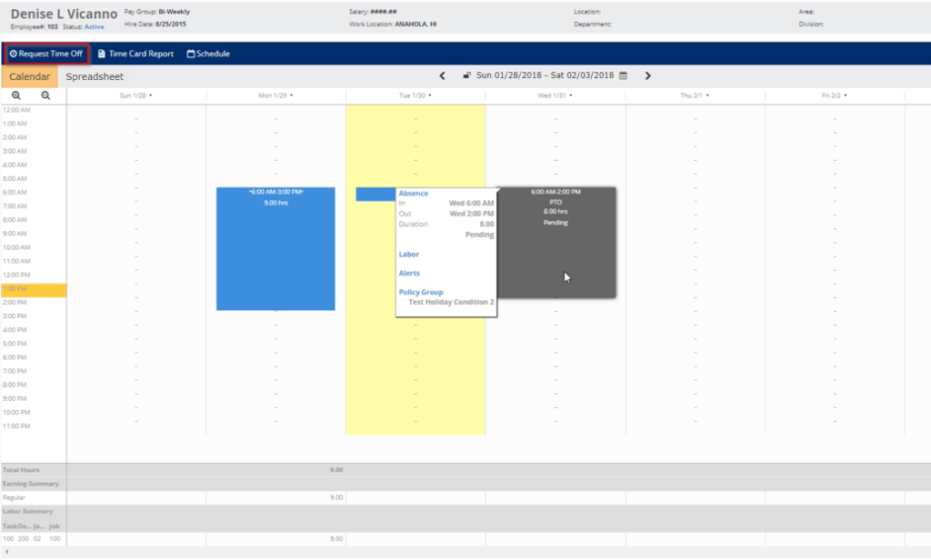Advance to the next week arrow

647,75
